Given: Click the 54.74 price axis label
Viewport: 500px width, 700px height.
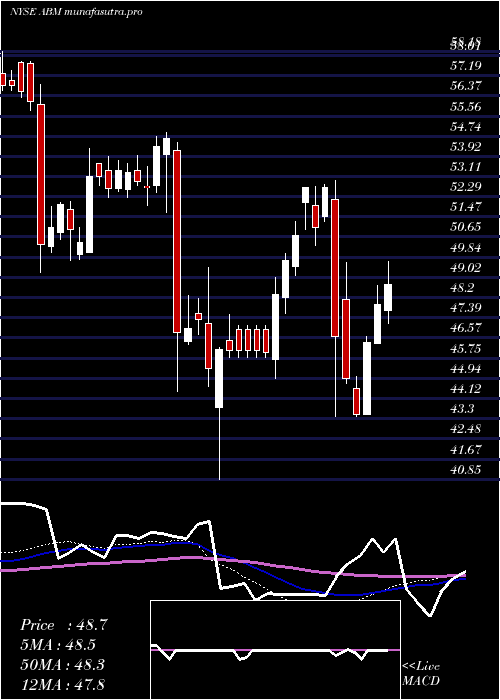Looking at the screenshot, I should point(466,127).
